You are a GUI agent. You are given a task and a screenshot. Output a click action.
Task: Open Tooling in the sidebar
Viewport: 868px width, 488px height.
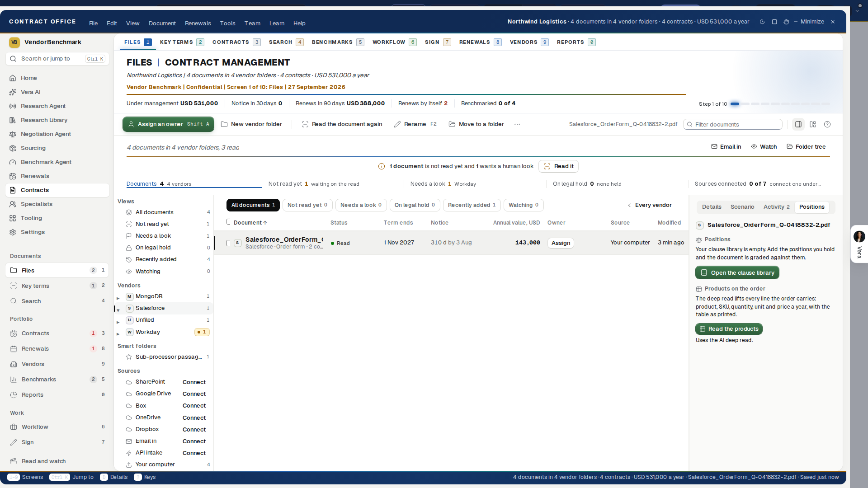57,218
